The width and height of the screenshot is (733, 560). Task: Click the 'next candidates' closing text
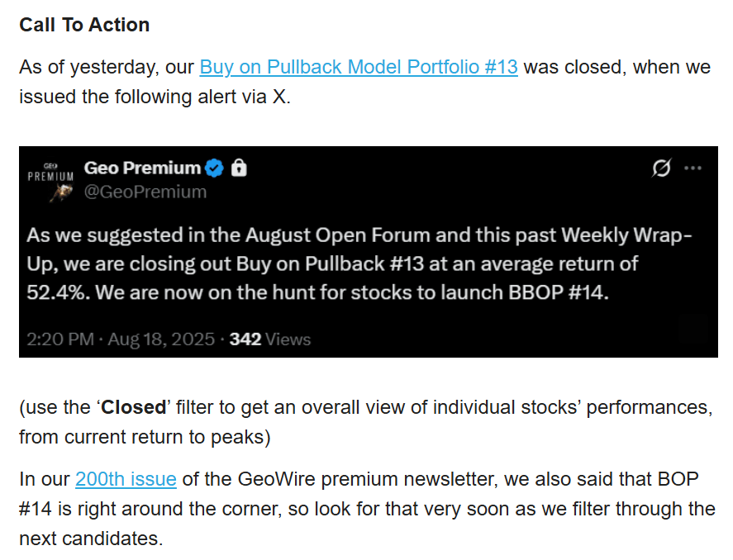[91, 539]
